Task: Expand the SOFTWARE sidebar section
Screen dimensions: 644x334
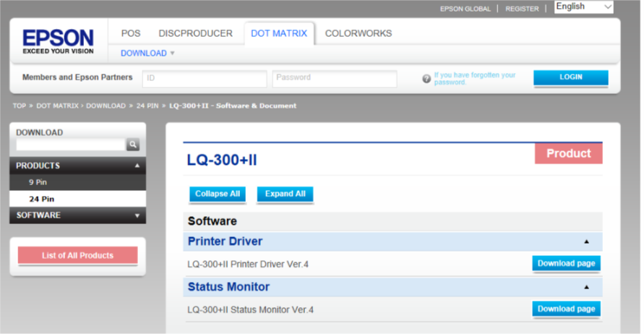Action: (x=77, y=215)
